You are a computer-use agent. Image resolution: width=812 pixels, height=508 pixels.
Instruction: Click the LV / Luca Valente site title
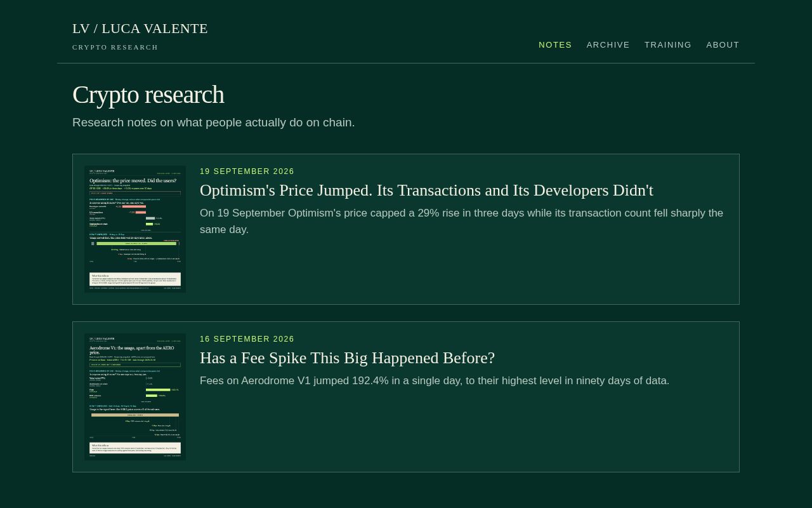[x=140, y=29]
